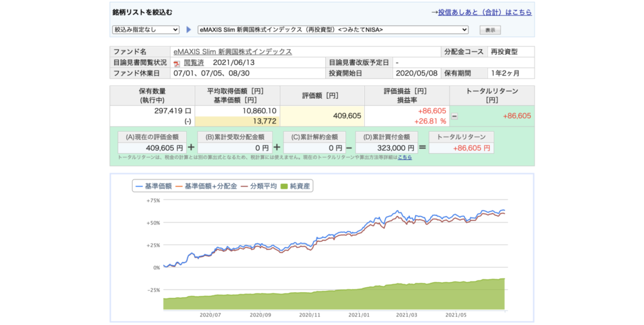Click the 2021/01 label on chart axis
The width and height of the screenshot is (644, 325).
pos(358,315)
